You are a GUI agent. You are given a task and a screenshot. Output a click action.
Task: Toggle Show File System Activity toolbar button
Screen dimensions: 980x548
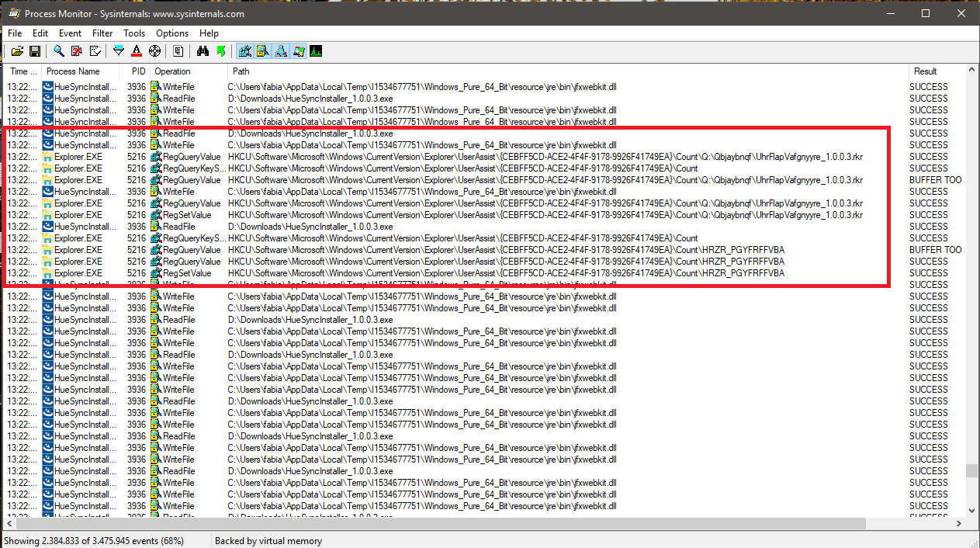click(263, 51)
